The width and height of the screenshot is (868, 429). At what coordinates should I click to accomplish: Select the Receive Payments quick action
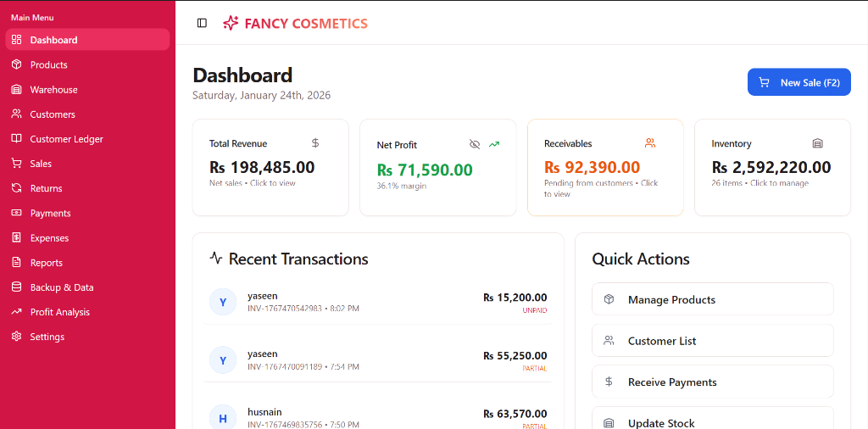click(x=712, y=382)
